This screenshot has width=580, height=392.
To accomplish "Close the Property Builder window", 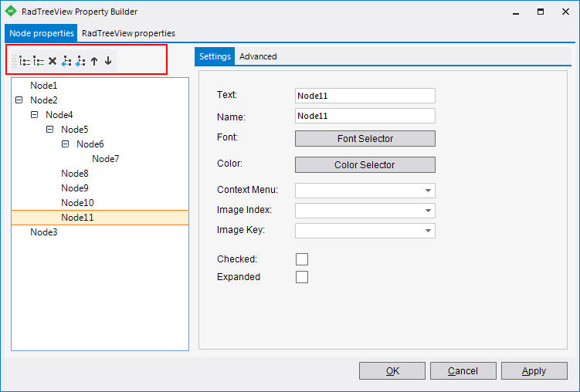I will (x=565, y=12).
